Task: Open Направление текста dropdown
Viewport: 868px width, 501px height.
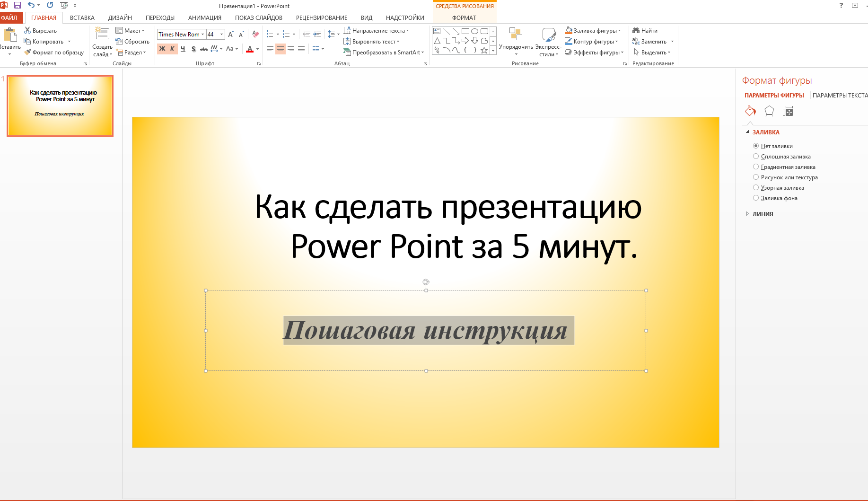Action: [x=376, y=31]
